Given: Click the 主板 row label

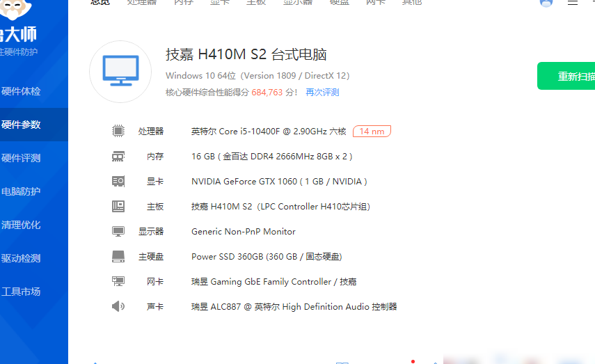Looking at the screenshot, I should pyautogui.click(x=155, y=207).
